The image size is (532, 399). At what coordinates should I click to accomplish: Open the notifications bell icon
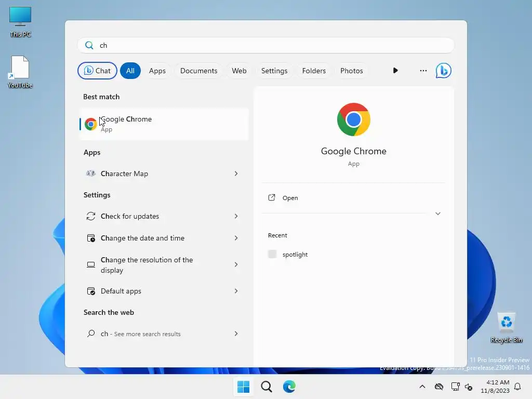[517, 387]
